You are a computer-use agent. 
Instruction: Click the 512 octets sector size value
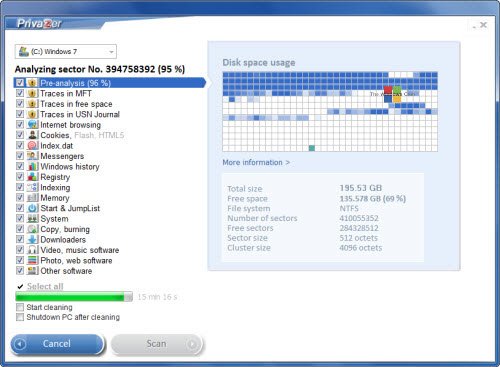tap(358, 238)
